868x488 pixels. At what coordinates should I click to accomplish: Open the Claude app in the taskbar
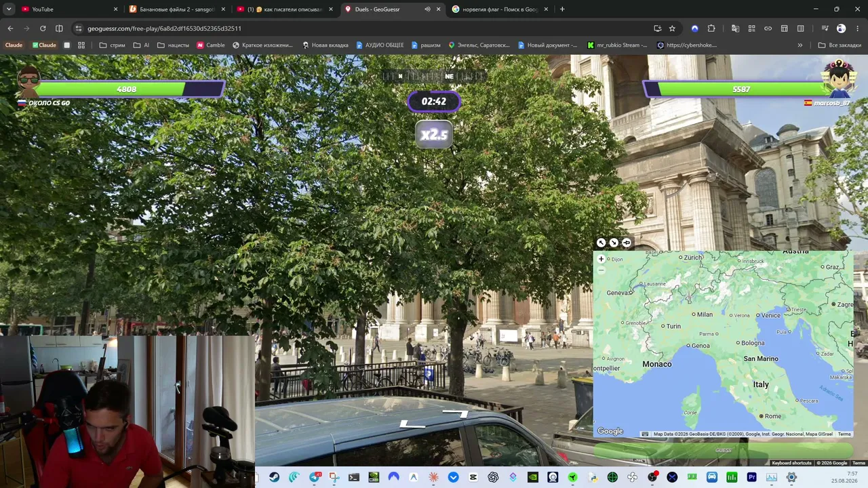433,477
